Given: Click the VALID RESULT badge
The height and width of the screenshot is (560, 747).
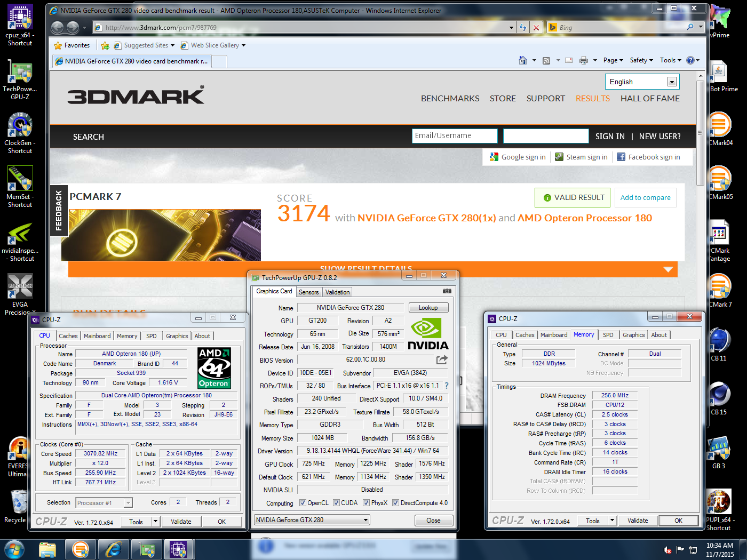Looking at the screenshot, I should tap(574, 198).
